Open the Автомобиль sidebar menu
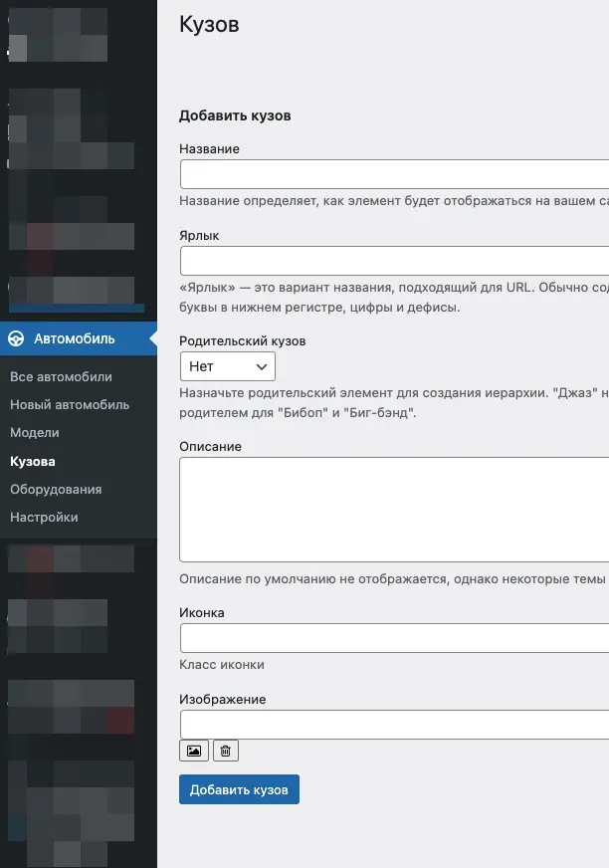Viewport: 609px width, 868px height. click(75, 338)
